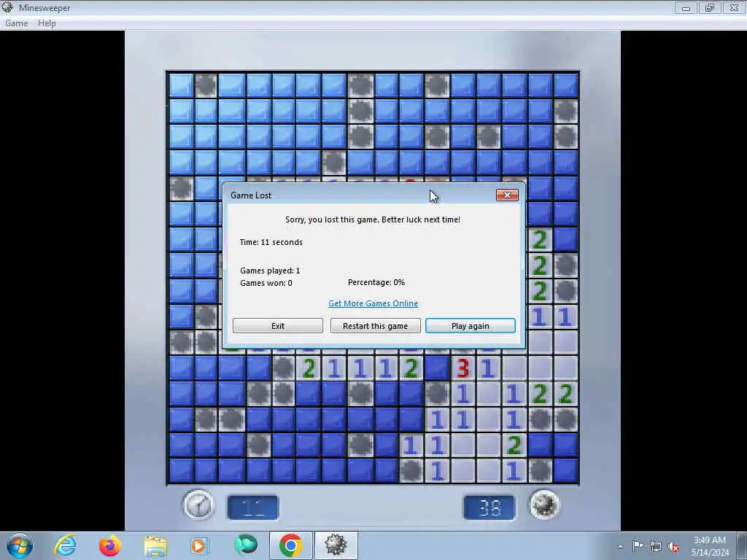Launch Internet Explorer from taskbar
The height and width of the screenshot is (560, 747).
tap(65, 545)
